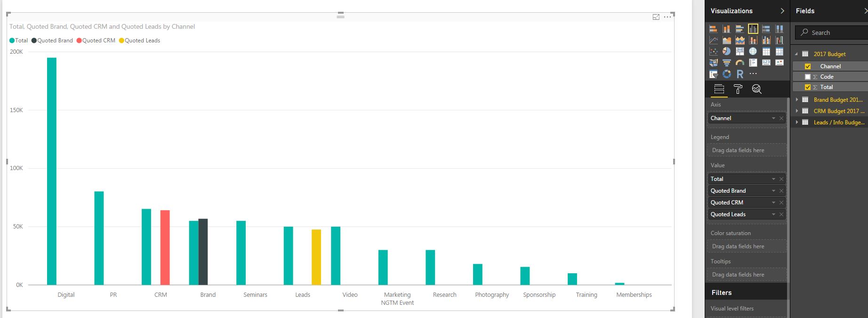Select the 100% stacked column chart visual
Viewport: 868px width, 318px height.
[780, 29]
